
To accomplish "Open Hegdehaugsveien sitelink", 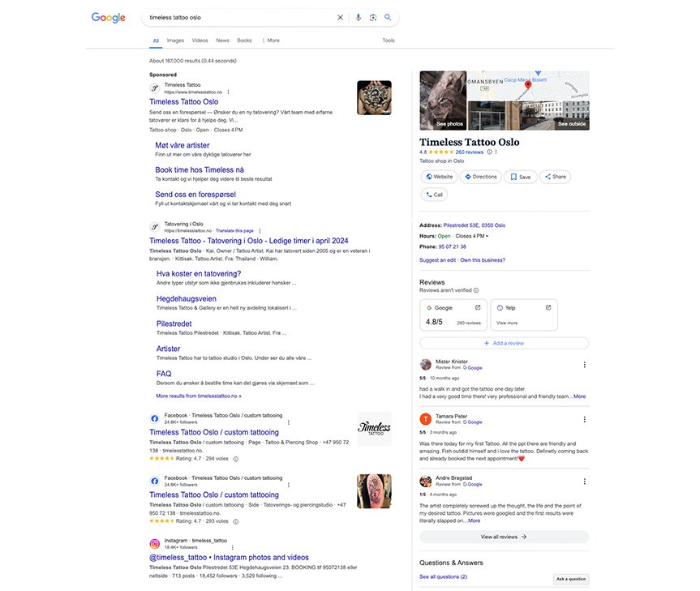I will [x=187, y=299].
